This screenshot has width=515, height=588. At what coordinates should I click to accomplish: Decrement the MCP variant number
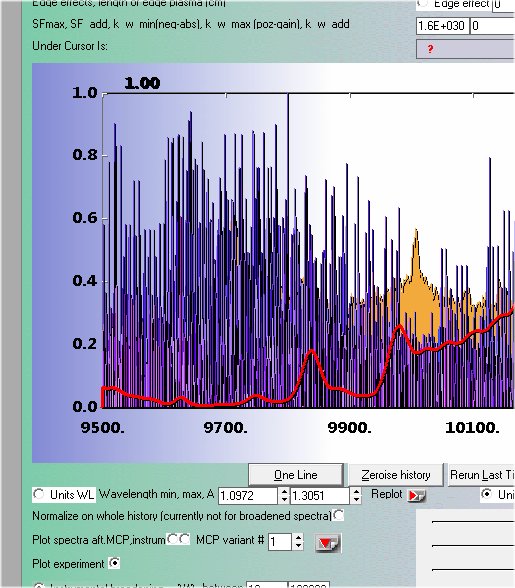click(x=299, y=546)
